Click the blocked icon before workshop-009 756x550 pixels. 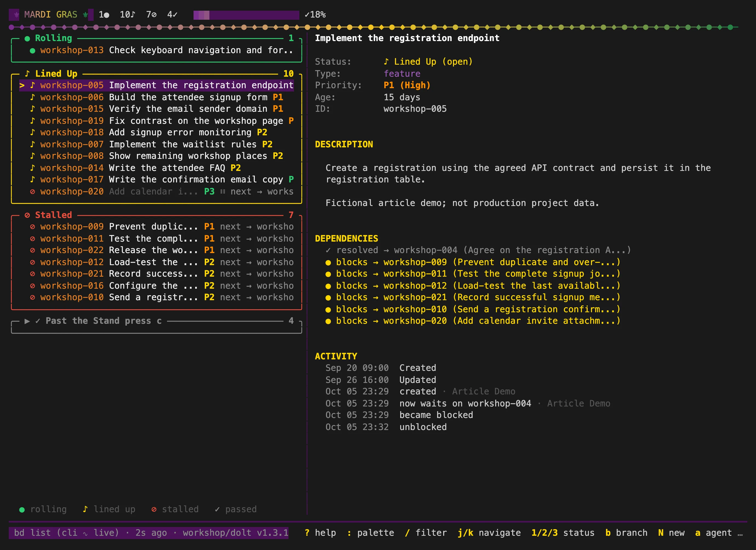(32, 227)
